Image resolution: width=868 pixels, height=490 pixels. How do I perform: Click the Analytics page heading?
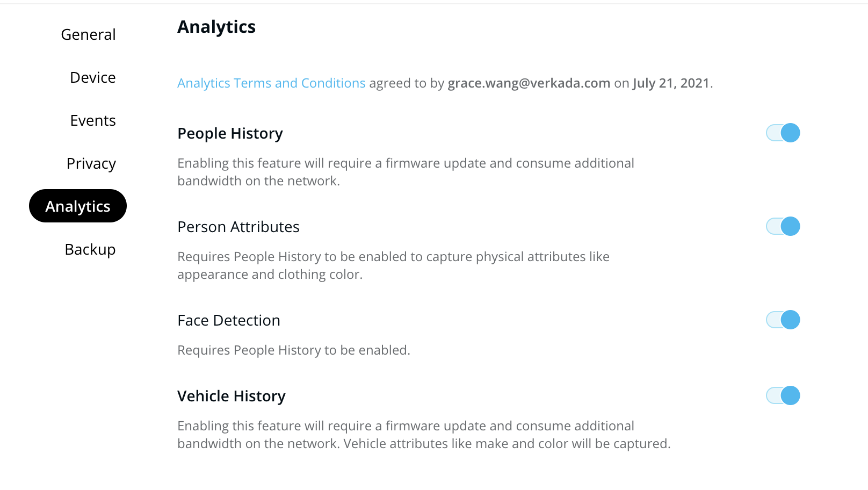pyautogui.click(x=216, y=27)
